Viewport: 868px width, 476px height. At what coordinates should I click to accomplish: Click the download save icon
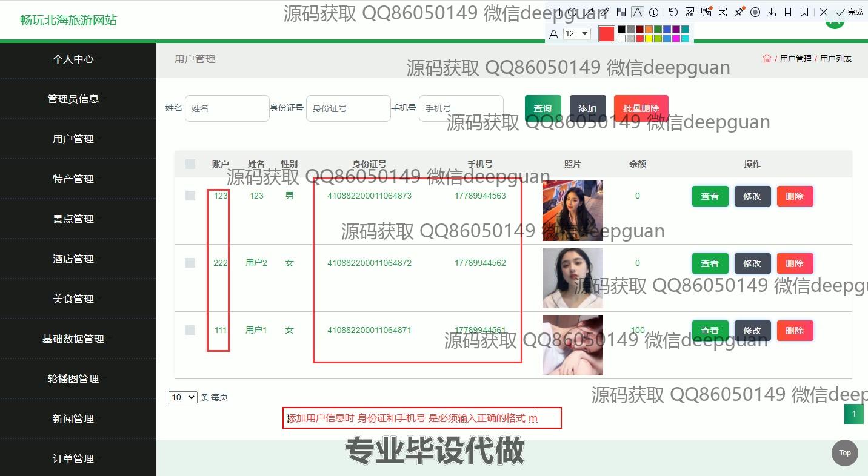point(772,12)
